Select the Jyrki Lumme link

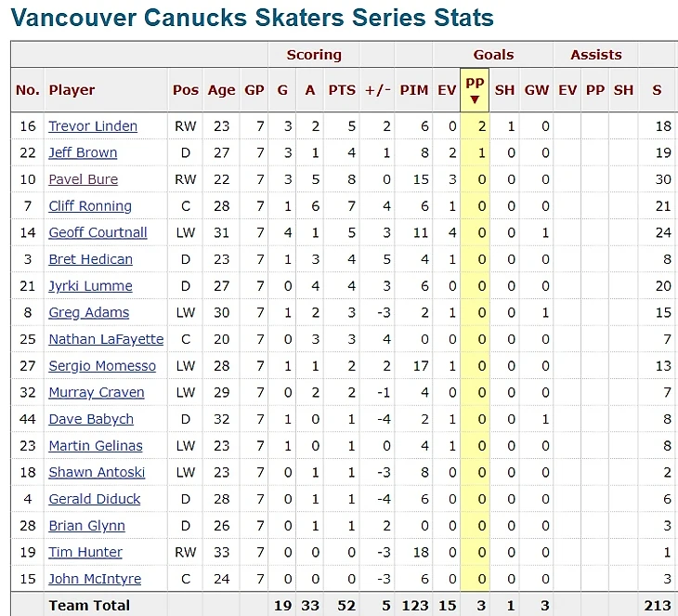click(90, 286)
